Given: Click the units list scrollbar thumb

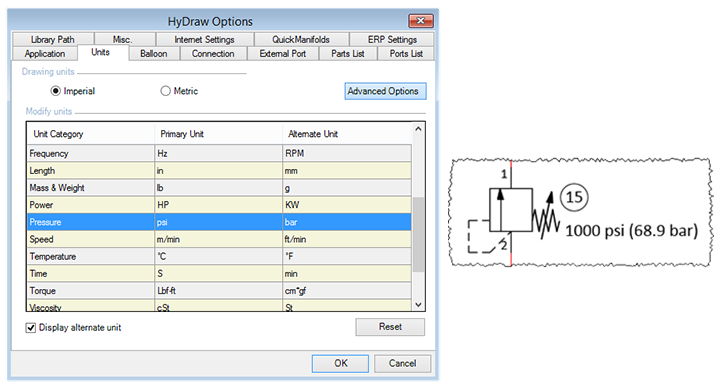Looking at the screenshot, I should click(x=418, y=234).
